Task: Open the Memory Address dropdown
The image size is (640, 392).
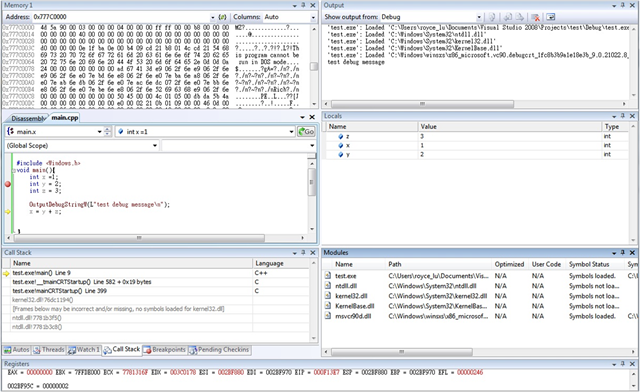Action: click(212, 17)
